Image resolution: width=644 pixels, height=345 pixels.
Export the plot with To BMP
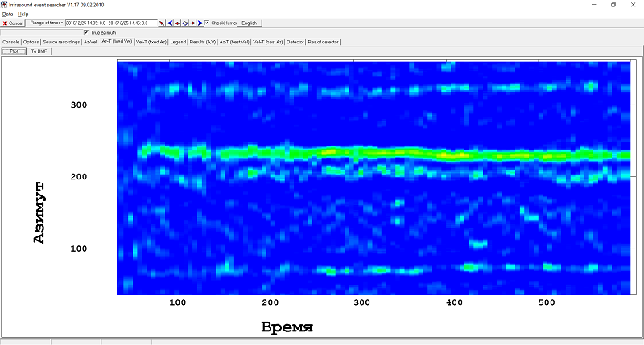(39, 51)
